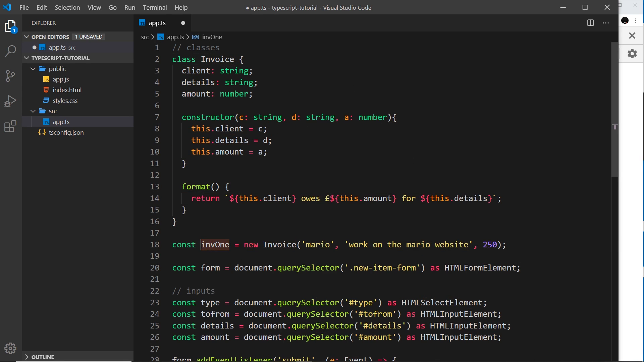Open the Search view in activity bar
644x362 pixels.
11,51
